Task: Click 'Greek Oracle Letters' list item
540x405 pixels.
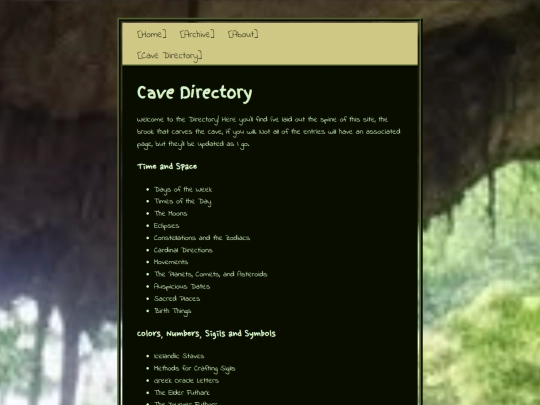Action: (x=186, y=381)
